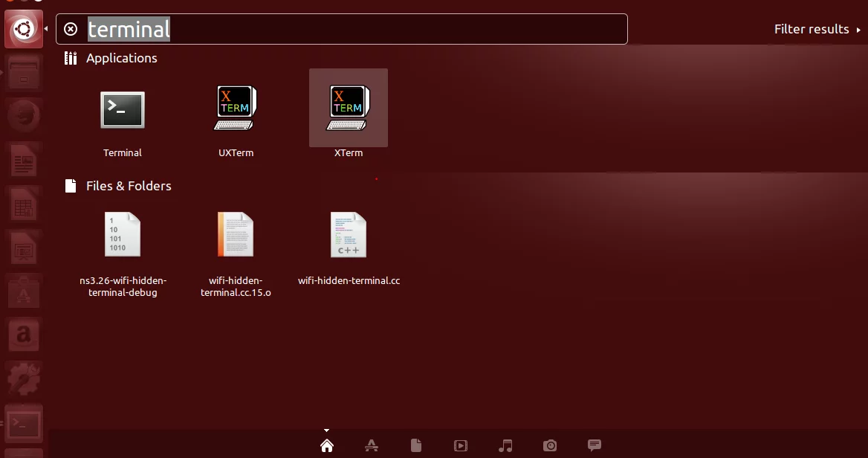Switch to the Video lens
The height and width of the screenshot is (458, 868).
coord(461,445)
